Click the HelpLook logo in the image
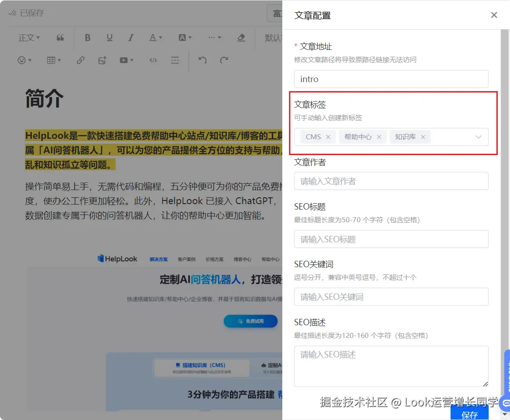Viewport: 510px width, 420px height. click(x=118, y=259)
